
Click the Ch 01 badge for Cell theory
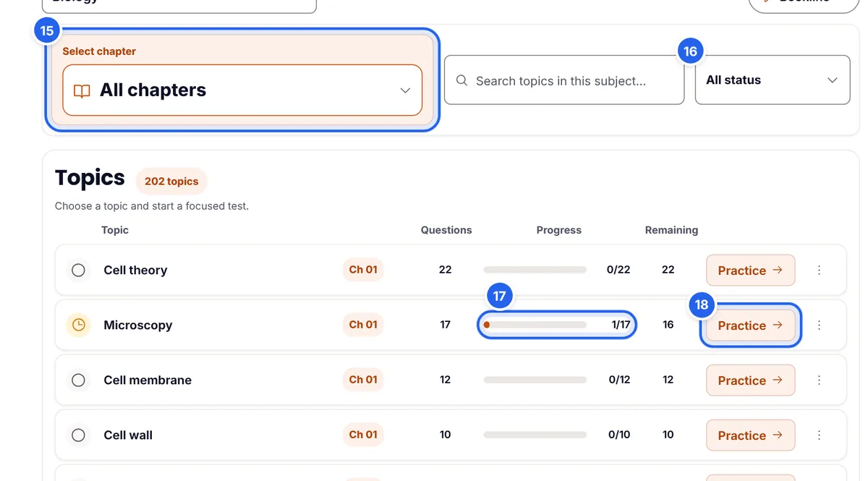[x=363, y=270]
